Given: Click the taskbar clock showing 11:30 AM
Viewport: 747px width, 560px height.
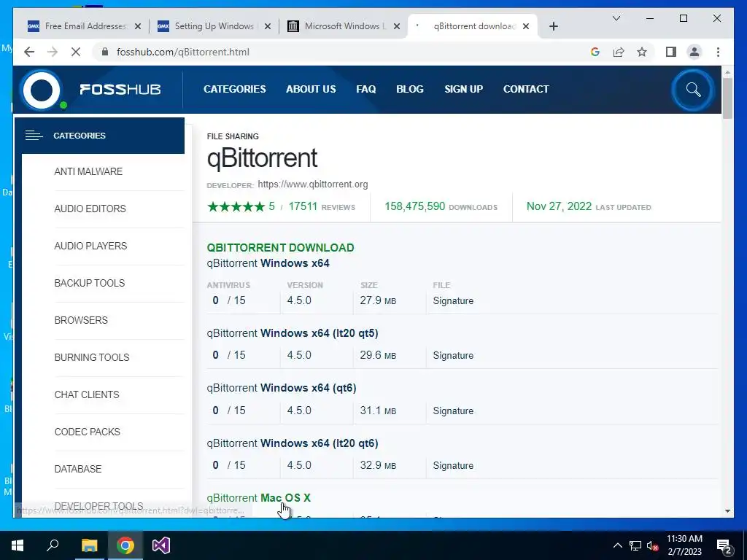Looking at the screenshot, I should pos(684,545).
